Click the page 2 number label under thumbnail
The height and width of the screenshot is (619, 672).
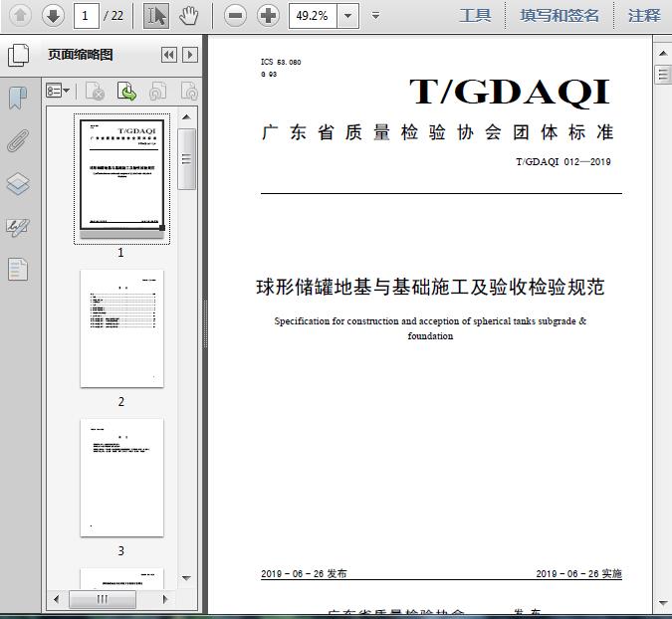tap(121, 401)
